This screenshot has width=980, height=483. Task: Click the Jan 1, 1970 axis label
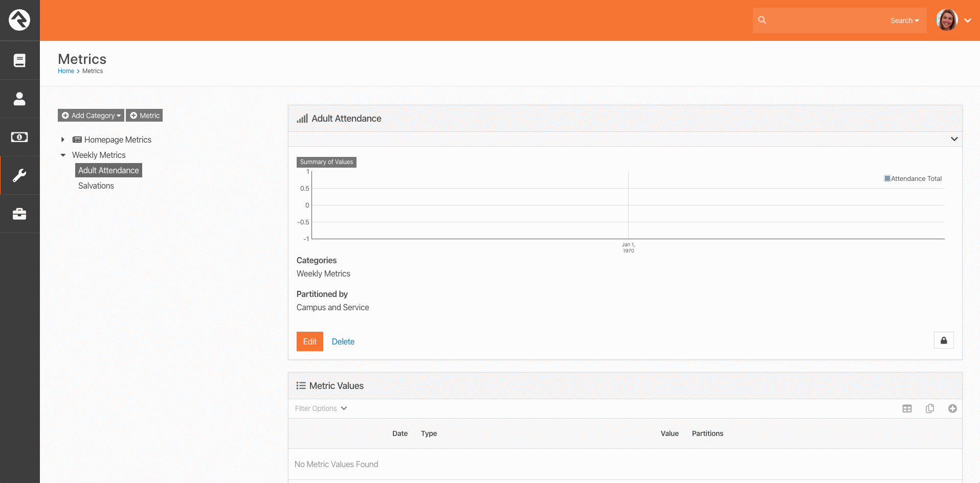click(x=628, y=247)
